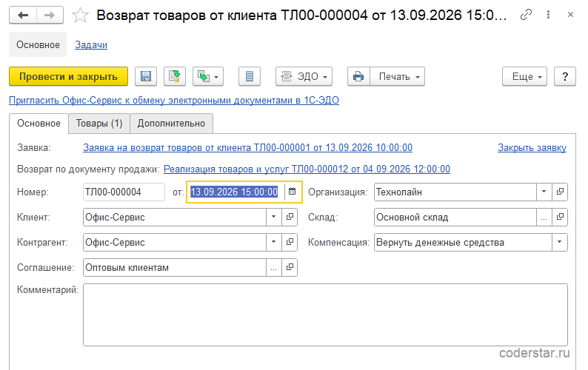Open help with the question mark button
Screen dimensions: 588x370
[565, 76]
